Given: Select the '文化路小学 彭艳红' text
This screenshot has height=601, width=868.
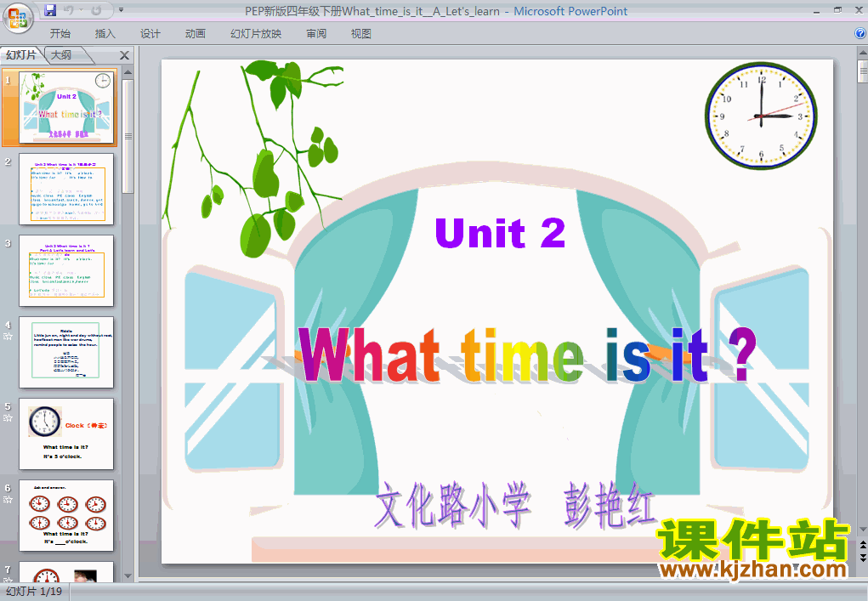Looking at the screenshot, I should (x=514, y=505).
